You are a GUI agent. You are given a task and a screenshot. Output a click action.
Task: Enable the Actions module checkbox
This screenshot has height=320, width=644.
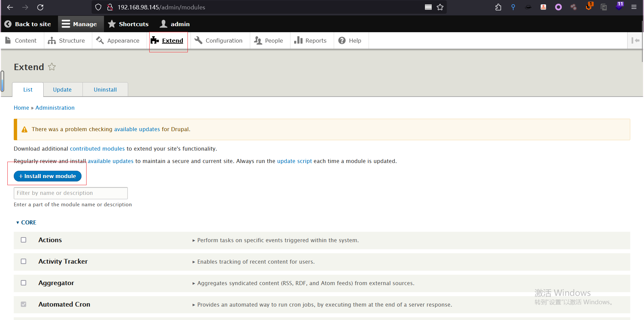click(x=23, y=240)
